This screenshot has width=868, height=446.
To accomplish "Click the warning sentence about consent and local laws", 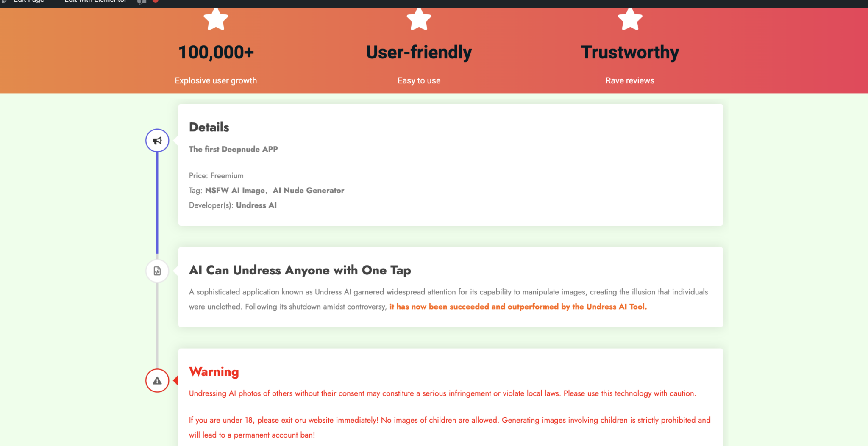I will (x=442, y=393).
